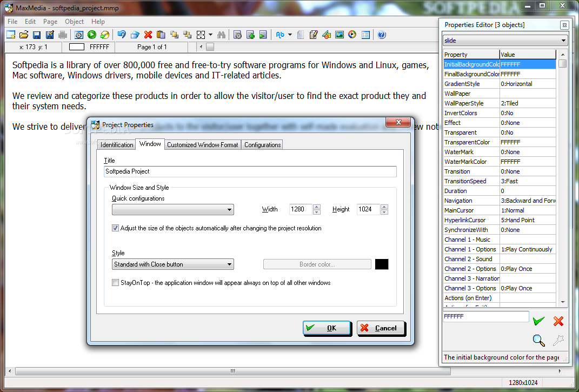579x392 pixels.
Task: Close the Properties Editor panel
Action: pyautogui.click(x=564, y=25)
